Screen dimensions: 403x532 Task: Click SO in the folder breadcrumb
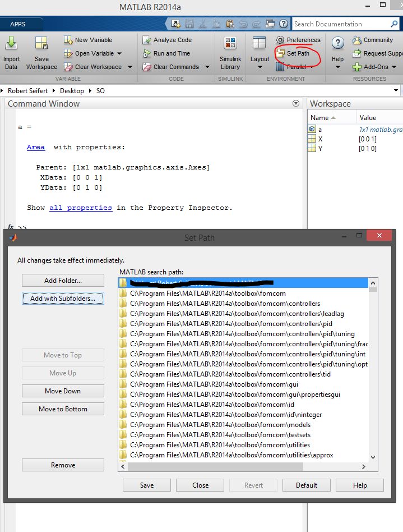click(100, 91)
